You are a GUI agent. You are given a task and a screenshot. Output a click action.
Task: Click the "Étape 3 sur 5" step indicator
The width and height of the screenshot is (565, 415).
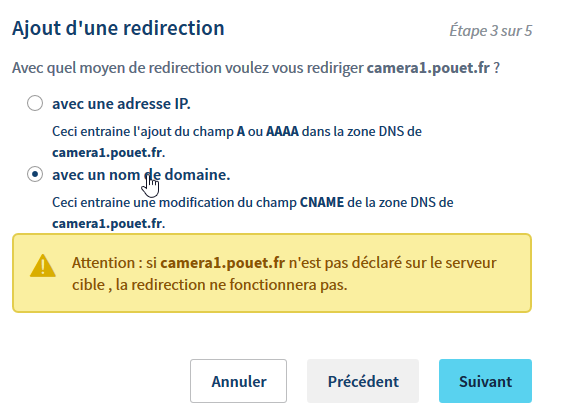tap(490, 31)
